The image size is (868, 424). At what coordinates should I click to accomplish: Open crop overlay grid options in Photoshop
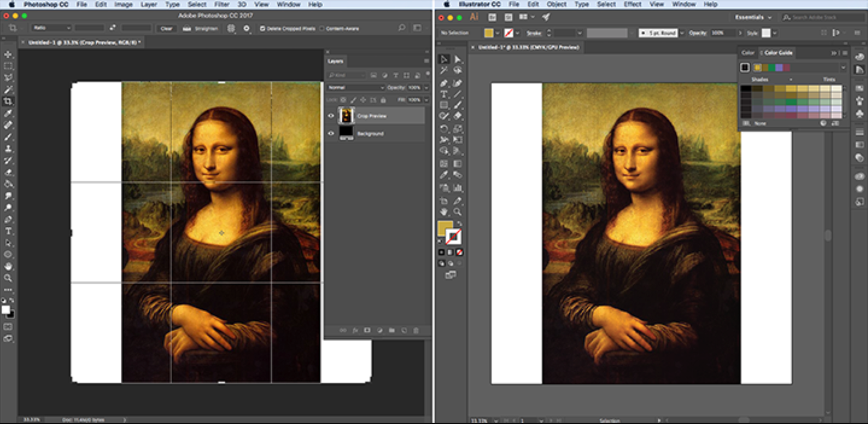tap(231, 28)
